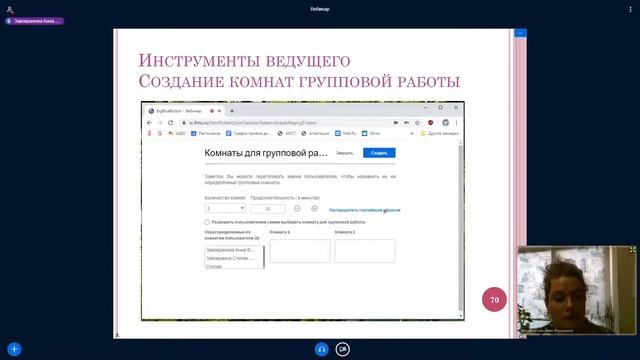Viewport: 640px width, 360px height.
Task: Make the webcam video fullscreen
Action: [x=632, y=250]
